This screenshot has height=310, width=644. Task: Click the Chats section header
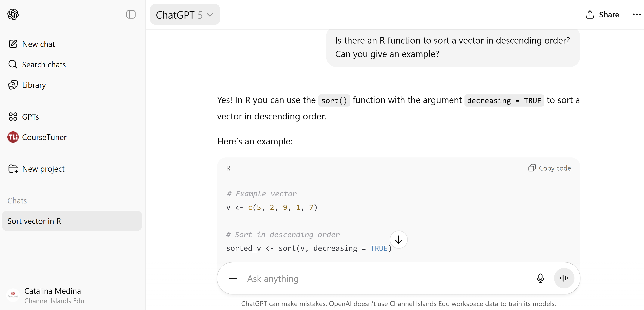click(x=17, y=201)
